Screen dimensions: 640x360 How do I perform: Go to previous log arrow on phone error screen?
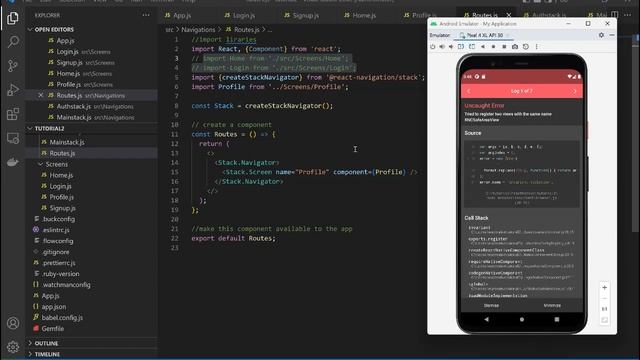[469, 91]
